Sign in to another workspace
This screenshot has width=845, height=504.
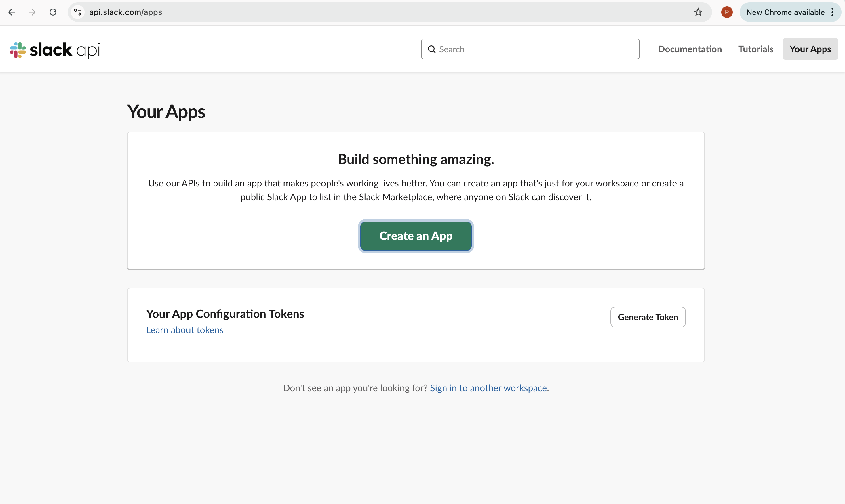[488, 387]
